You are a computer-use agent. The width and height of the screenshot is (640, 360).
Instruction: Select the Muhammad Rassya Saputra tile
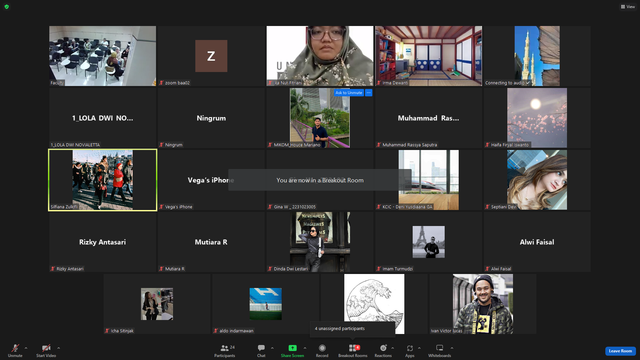click(x=429, y=118)
